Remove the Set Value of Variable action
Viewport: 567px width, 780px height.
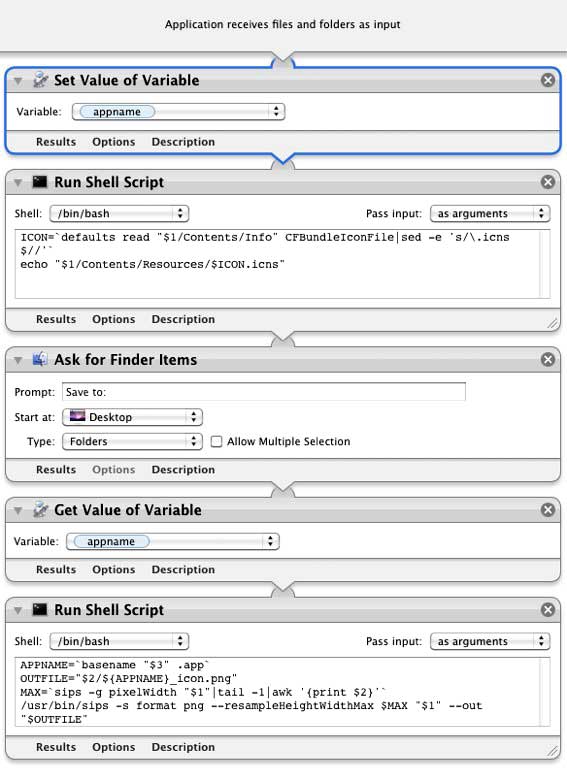point(548,80)
